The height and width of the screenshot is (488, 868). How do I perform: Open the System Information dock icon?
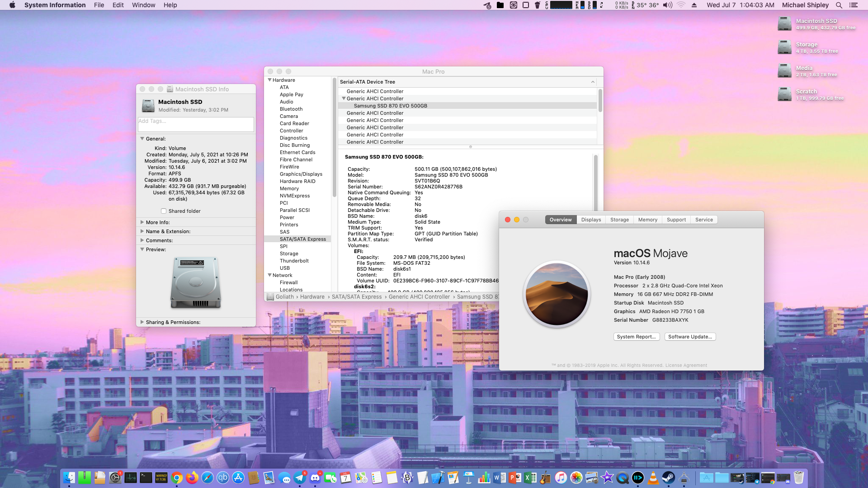pyautogui.click(x=684, y=478)
